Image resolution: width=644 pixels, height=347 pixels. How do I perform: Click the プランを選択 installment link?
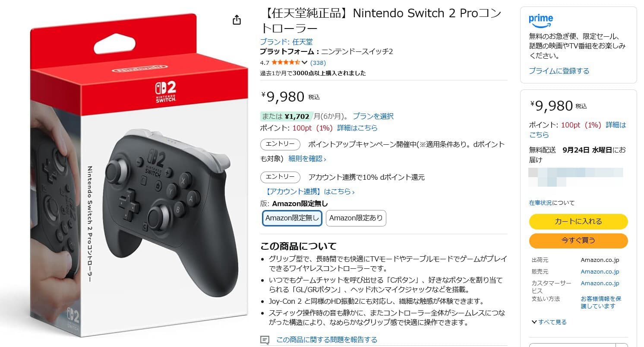point(373,116)
